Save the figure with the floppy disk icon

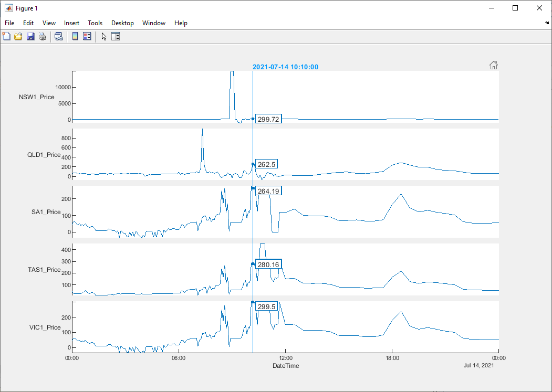pos(30,36)
